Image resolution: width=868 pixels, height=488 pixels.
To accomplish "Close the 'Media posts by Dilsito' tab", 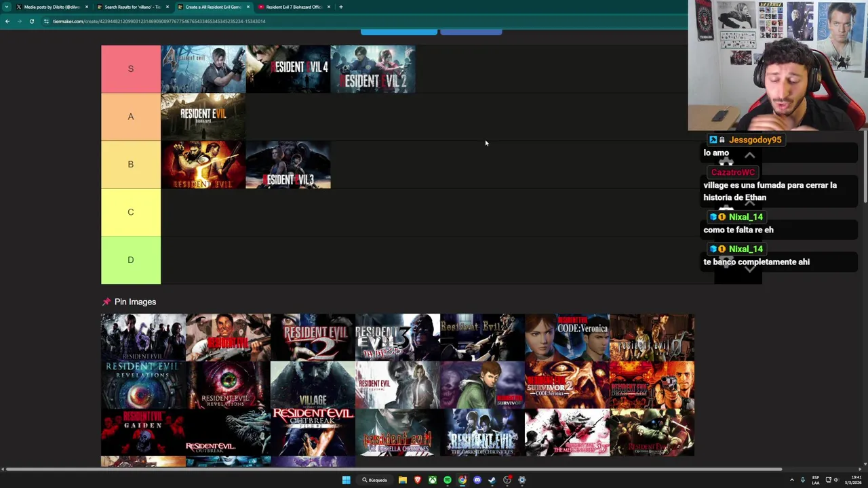I will (87, 7).
